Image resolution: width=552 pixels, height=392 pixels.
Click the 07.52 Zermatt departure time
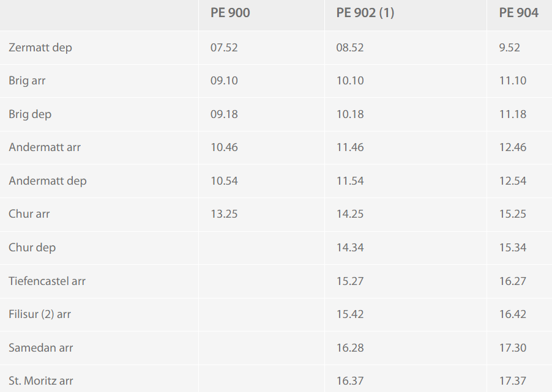[x=224, y=47]
